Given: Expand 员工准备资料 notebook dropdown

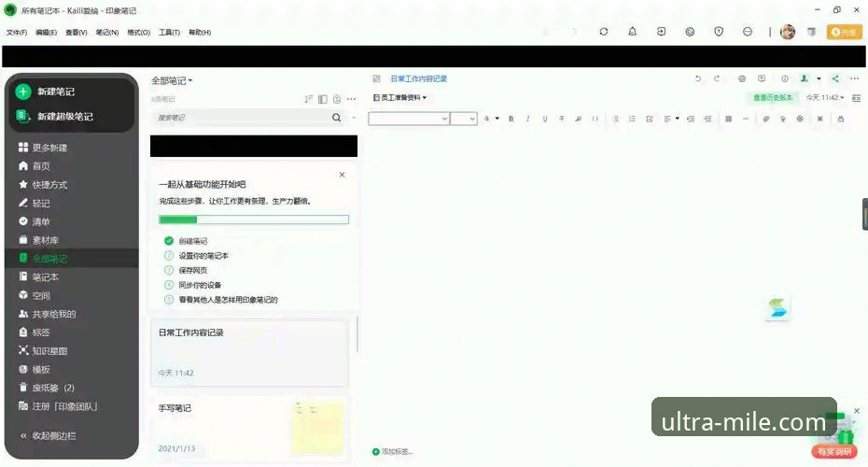Looking at the screenshot, I should (x=400, y=97).
